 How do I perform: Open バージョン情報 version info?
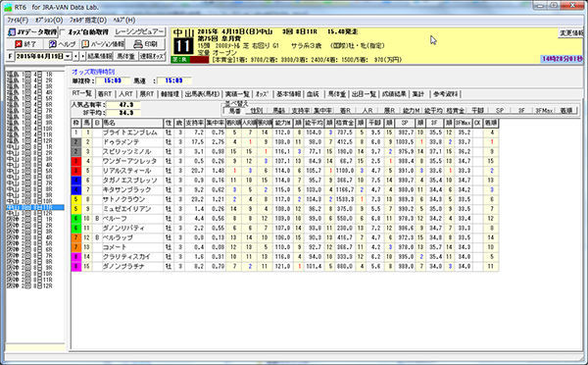[103, 44]
